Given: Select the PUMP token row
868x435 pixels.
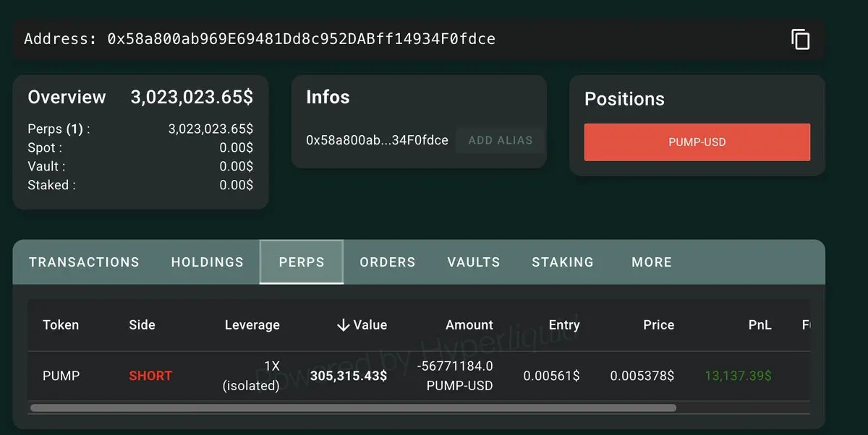Looking at the screenshot, I should click(x=419, y=376).
